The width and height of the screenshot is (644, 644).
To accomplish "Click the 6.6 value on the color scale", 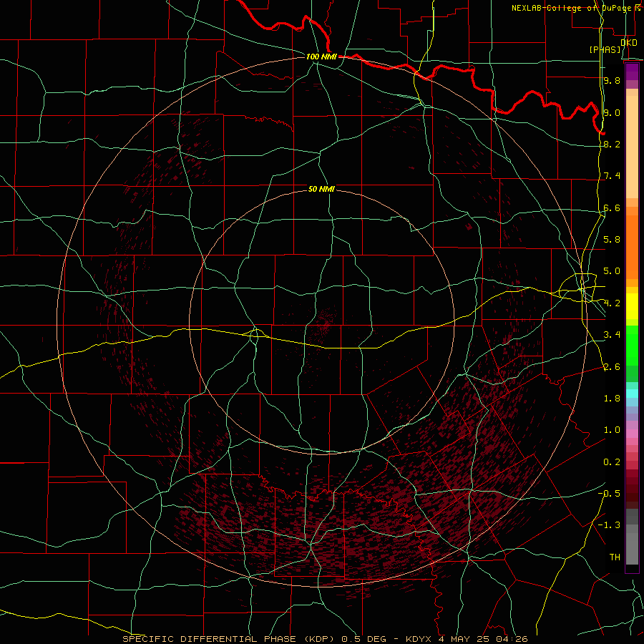I will [x=612, y=208].
